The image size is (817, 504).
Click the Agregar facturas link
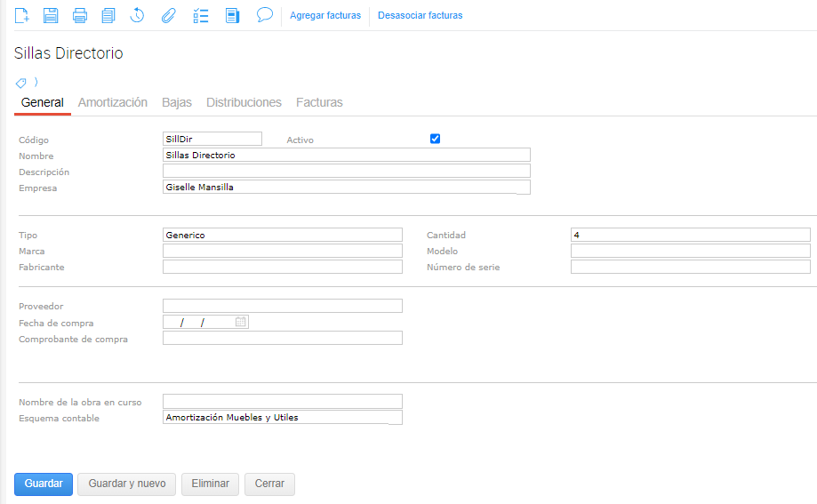point(325,15)
